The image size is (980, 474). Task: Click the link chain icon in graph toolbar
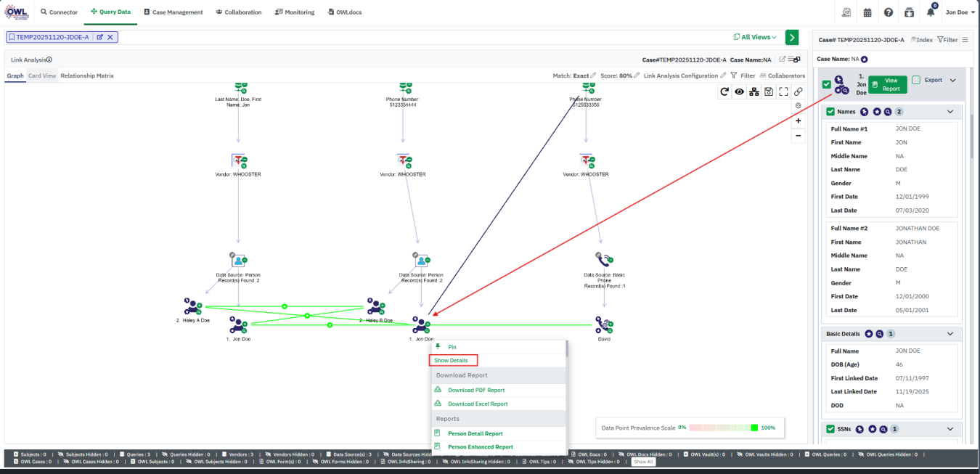click(x=799, y=91)
